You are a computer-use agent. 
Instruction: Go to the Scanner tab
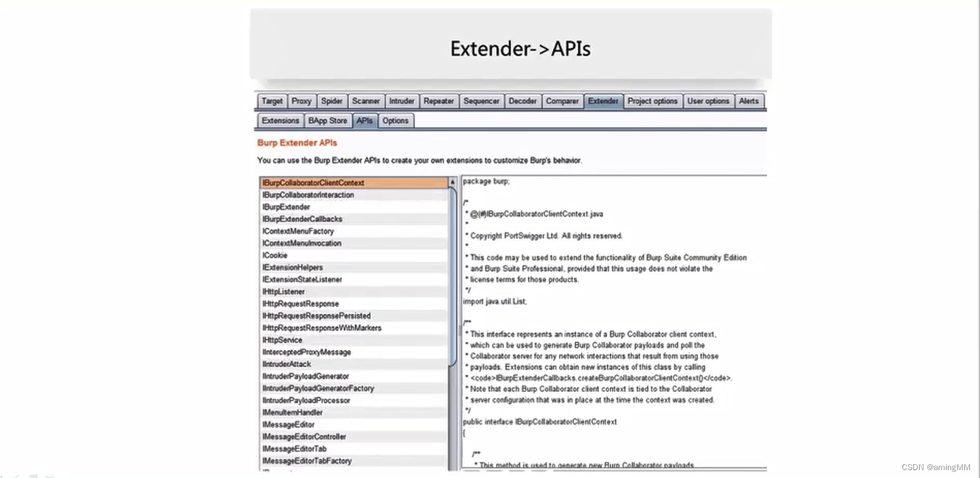(366, 101)
